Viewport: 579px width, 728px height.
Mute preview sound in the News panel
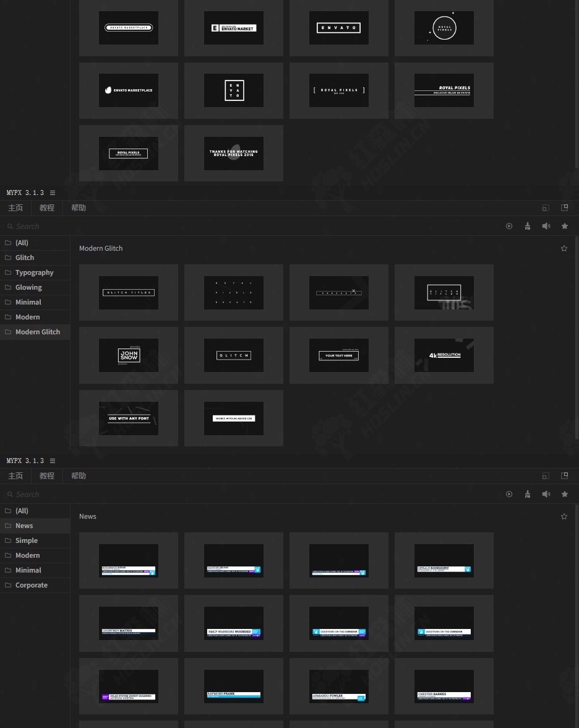(546, 494)
